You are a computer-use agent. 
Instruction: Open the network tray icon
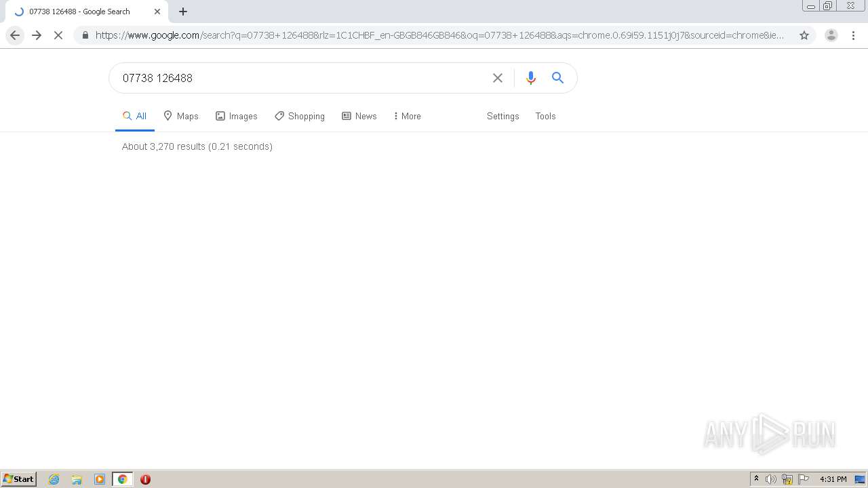tap(787, 479)
